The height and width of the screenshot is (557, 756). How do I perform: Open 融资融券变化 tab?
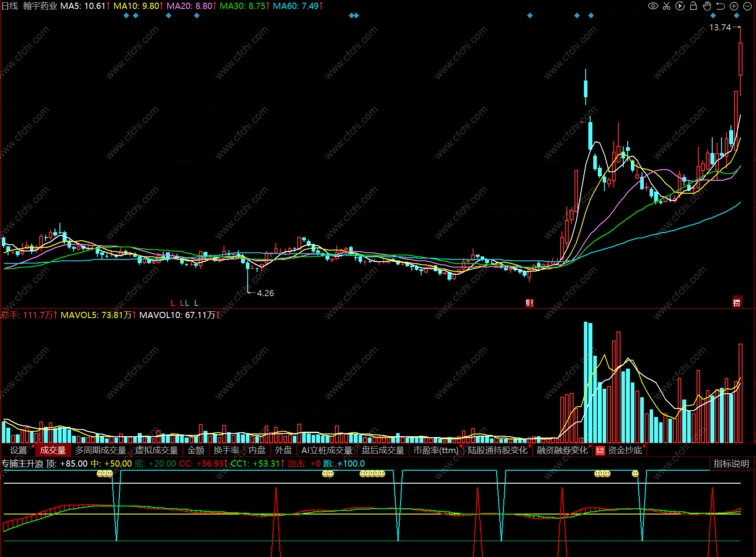(x=562, y=450)
